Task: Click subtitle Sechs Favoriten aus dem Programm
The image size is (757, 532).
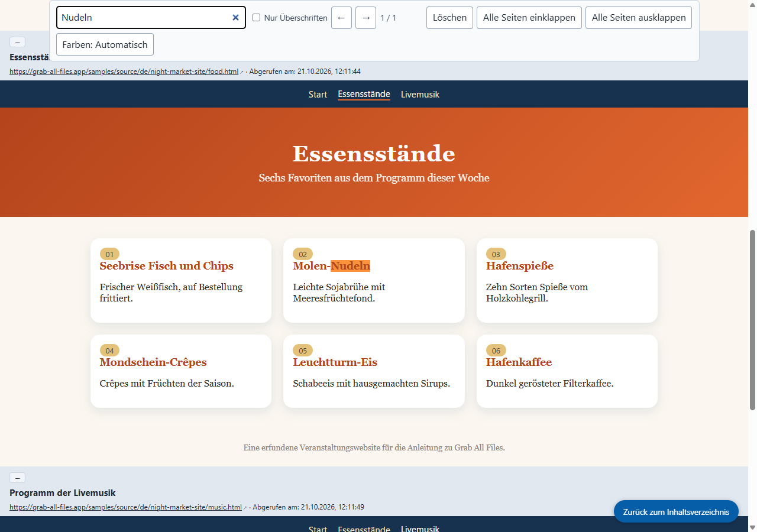Action: tap(374, 178)
